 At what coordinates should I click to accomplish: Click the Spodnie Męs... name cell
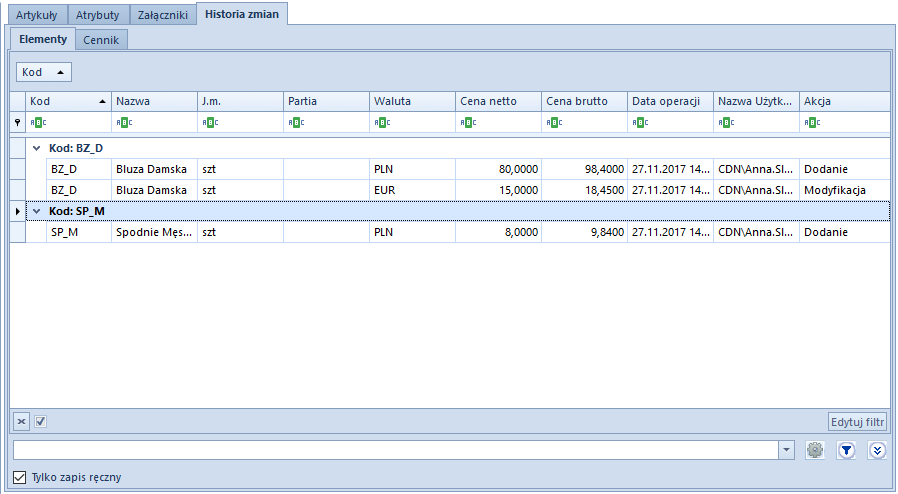pos(154,232)
